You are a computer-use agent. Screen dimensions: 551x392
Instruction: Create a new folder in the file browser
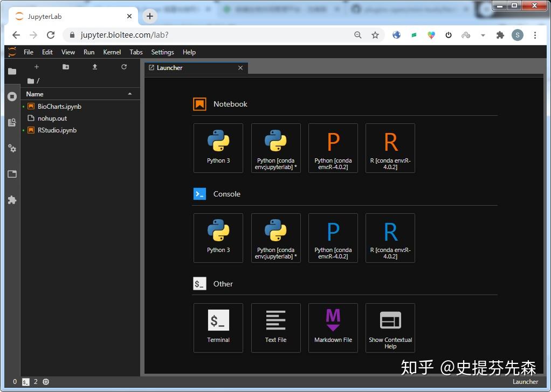(65, 67)
